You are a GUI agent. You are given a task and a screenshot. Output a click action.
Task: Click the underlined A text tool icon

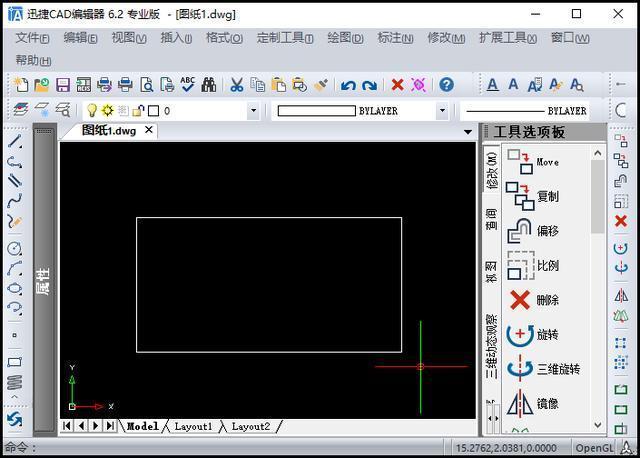click(x=493, y=85)
